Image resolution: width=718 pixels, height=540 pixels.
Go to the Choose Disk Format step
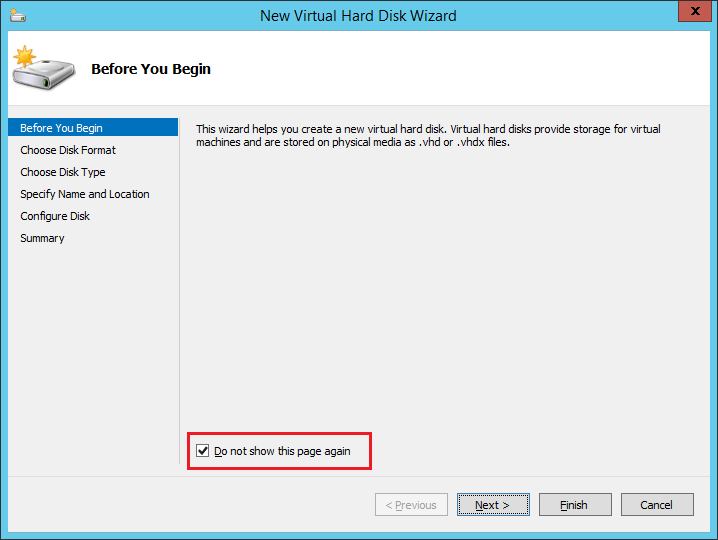pyautogui.click(x=68, y=150)
